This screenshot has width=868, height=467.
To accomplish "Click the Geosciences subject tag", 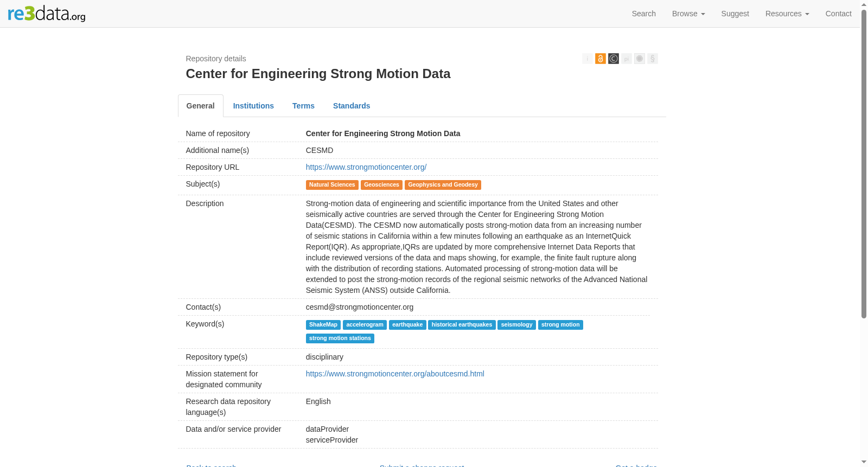I will pyautogui.click(x=381, y=185).
